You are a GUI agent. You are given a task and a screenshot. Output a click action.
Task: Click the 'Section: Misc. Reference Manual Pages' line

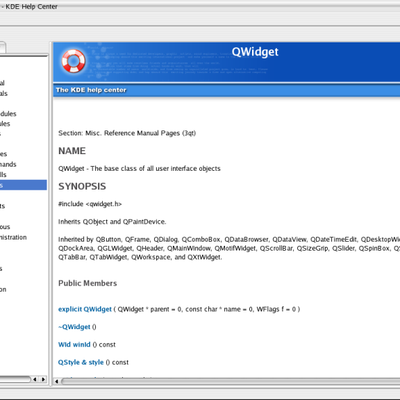127,133
